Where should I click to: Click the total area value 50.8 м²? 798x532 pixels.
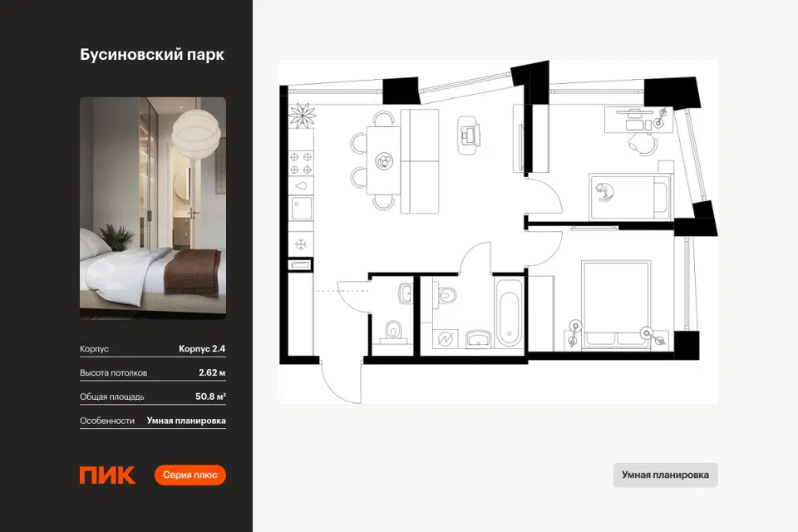tap(210, 396)
